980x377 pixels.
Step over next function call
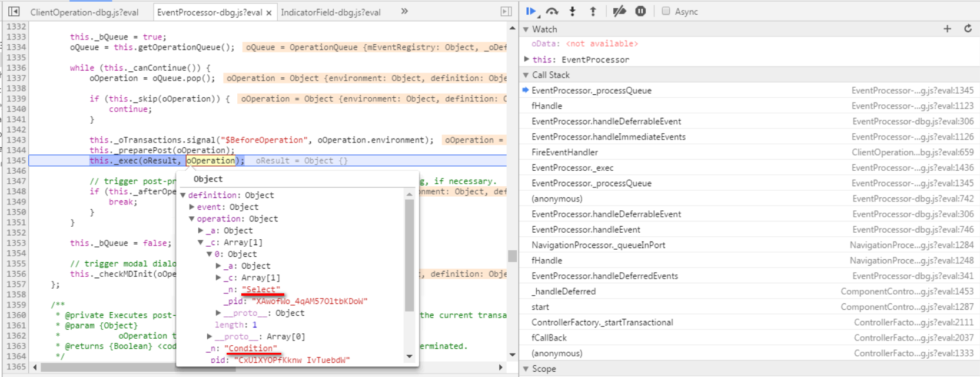click(552, 11)
